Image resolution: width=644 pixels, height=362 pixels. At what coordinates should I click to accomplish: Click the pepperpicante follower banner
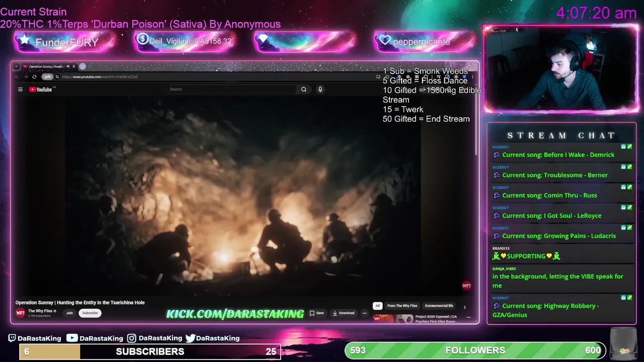pyautogui.click(x=425, y=41)
